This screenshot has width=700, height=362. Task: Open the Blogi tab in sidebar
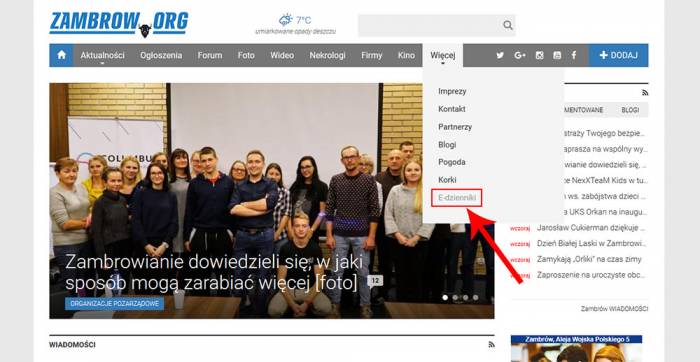pos(630,110)
